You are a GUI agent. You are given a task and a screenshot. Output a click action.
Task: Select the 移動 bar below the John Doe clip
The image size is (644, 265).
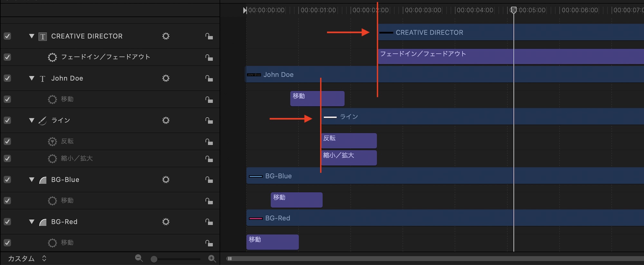point(317,99)
